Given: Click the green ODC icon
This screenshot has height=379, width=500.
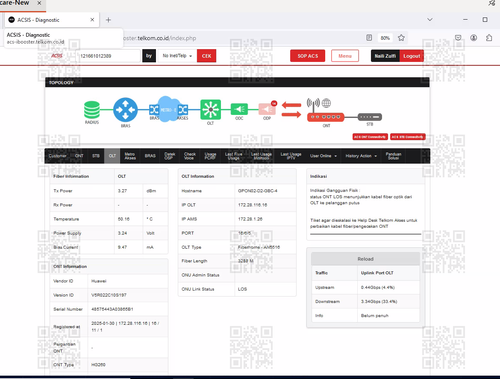Looking at the screenshot, I should click(x=239, y=109).
